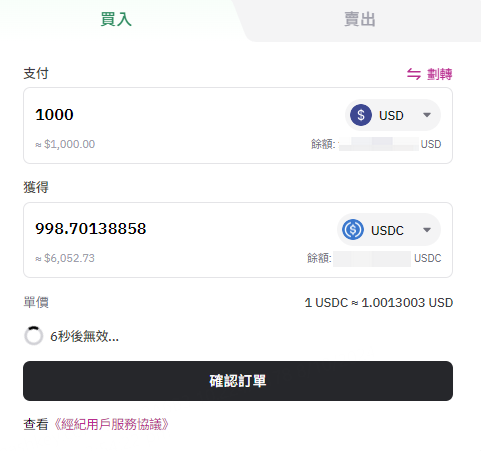Open the 經紀用戶服務協議 link

[x=111, y=424]
